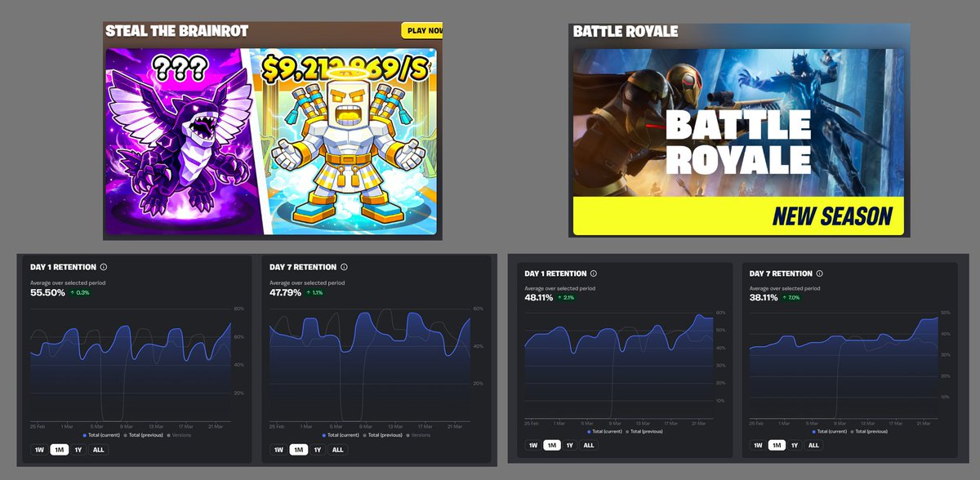The image size is (980, 480).
Task: Open the Steal the Brainrot game thumbnail
Action: (x=271, y=141)
